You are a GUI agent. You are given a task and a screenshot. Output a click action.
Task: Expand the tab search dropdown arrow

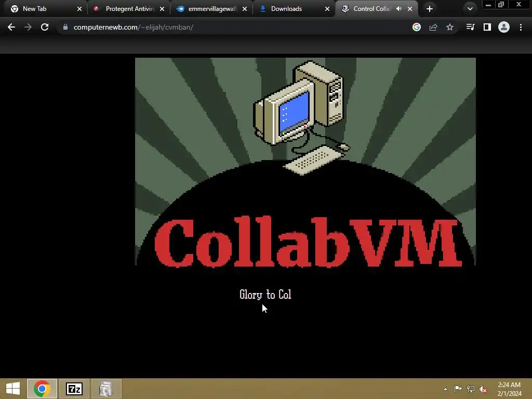coord(470,9)
